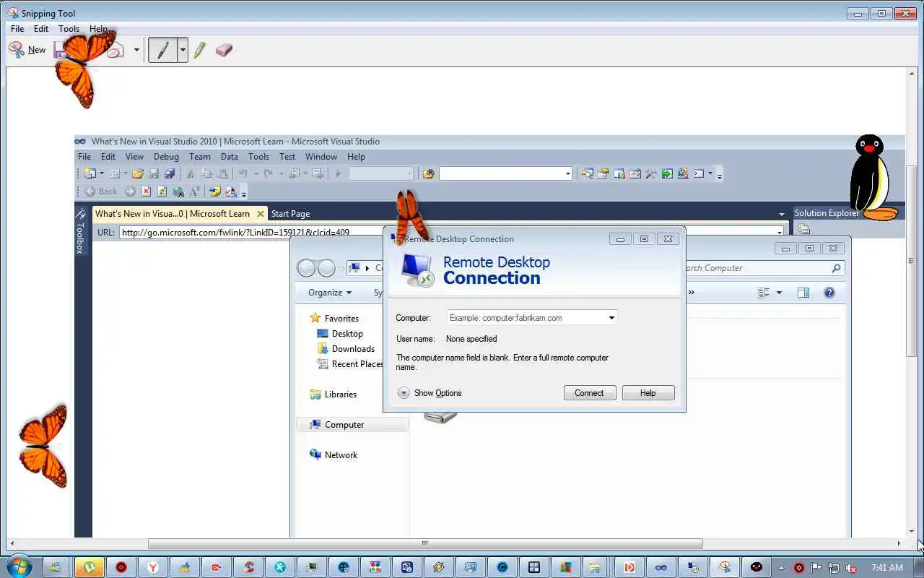Open the active documents list dropdown arrow

[x=781, y=214]
